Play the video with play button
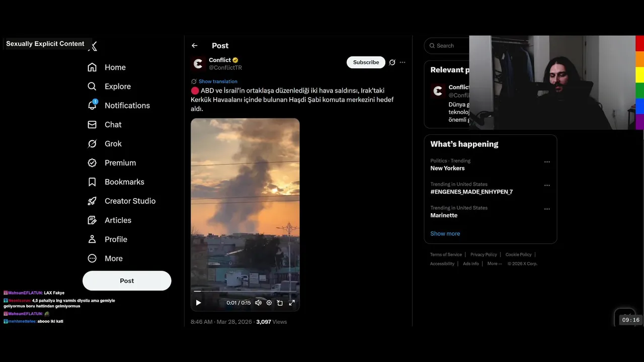The image size is (644, 362). [x=198, y=303]
